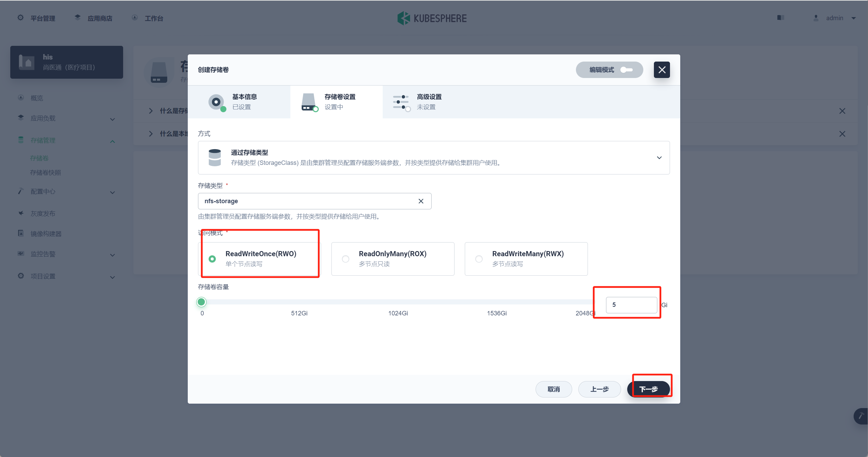Go to the 高级设置 step tab

click(429, 102)
